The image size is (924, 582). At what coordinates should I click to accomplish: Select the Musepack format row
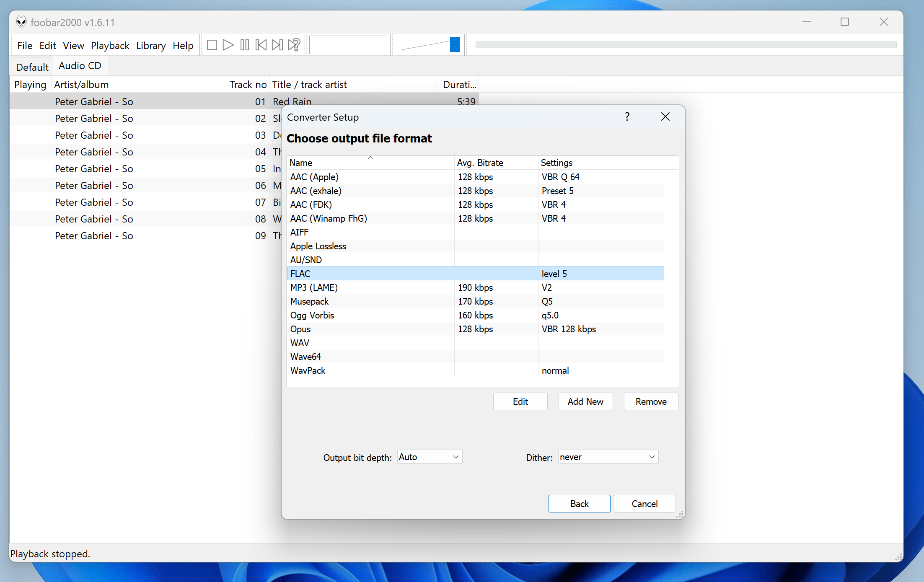point(475,301)
